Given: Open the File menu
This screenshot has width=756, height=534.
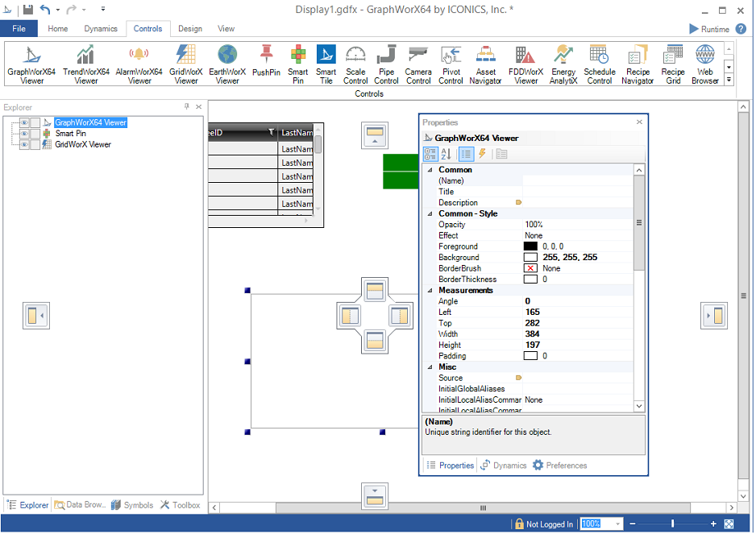Looking at the screenshot, I should pyautogui.click(x=19, y=29).
